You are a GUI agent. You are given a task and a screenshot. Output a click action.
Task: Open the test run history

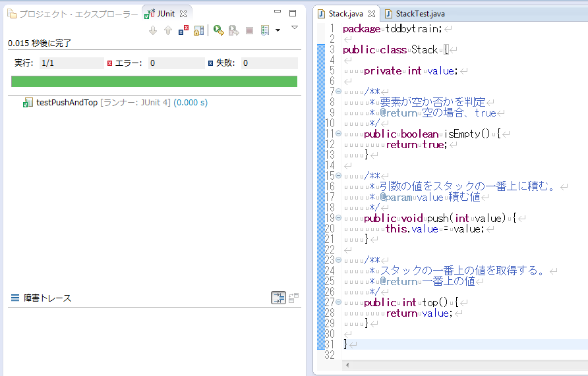pos(265,30)
